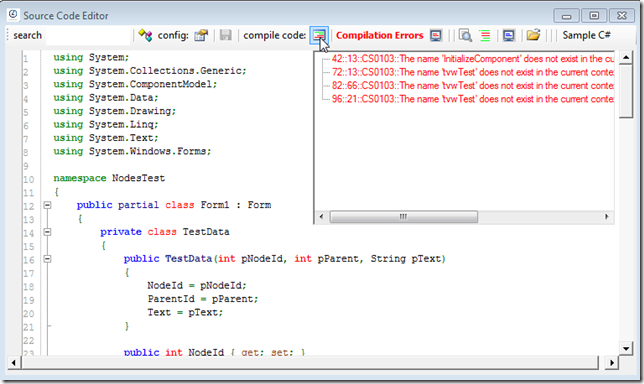Click vertical scrollbar thumb of editor
Viewport: 644px width, 384px height.
tap(626, 91)
